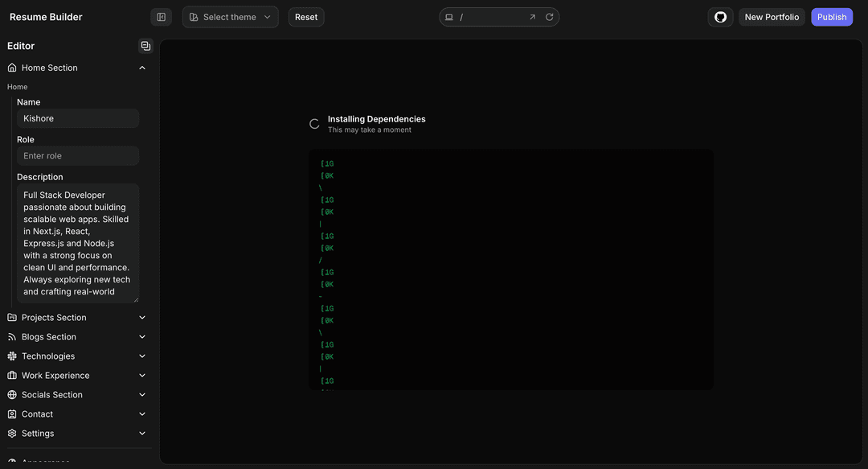Image resolution: width=868 pixels, height=469 pixels.
Task: Open the GitHub repository icon
Action: pyautogui.click(x=720, y=17)
